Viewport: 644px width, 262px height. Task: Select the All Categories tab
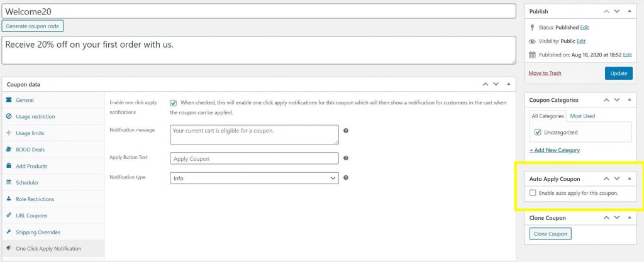tap(548, 116)
